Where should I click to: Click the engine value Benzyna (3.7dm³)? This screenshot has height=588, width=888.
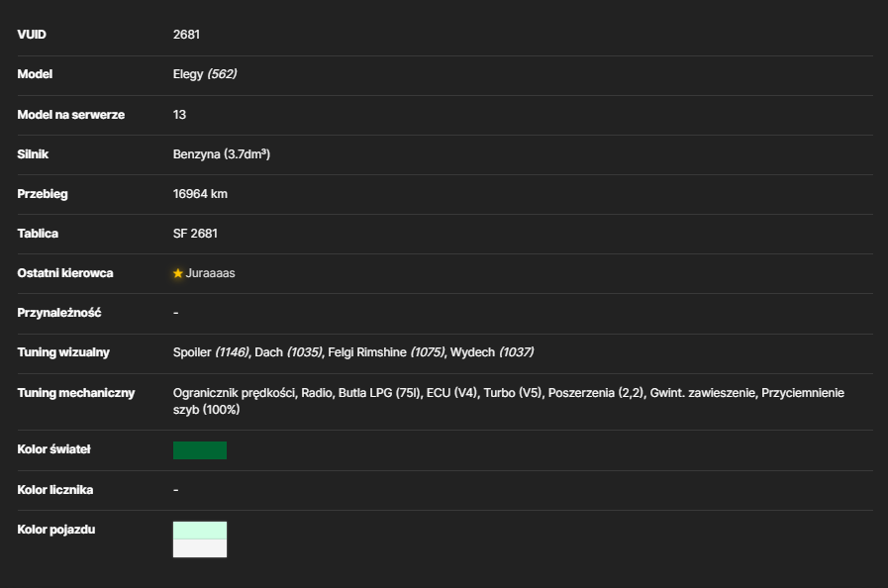(222, 154)
